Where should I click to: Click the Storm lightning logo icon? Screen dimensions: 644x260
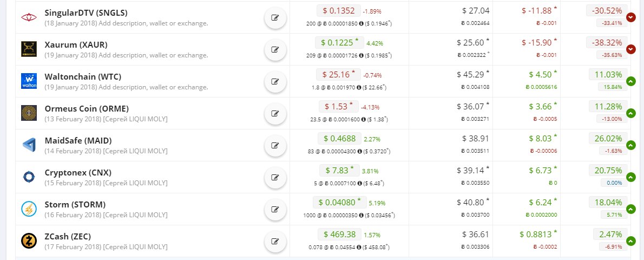point(29,209)
